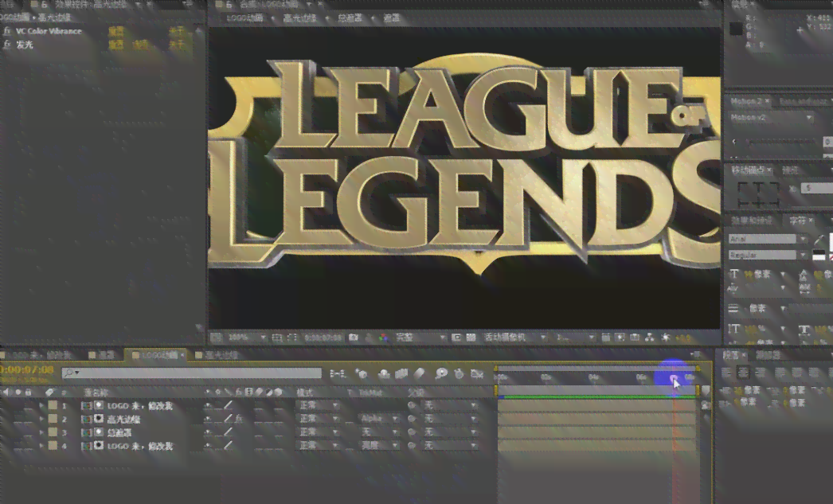Expand layer 1 LOGO 未, 修改我 properties
Viewport: 833px width, 504px height.
coord(41,406)
